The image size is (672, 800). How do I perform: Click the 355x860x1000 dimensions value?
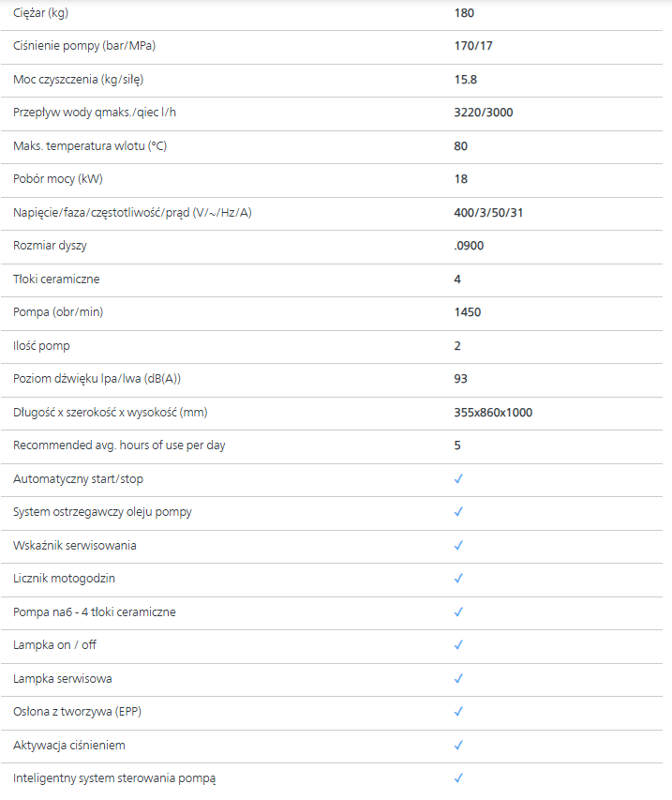[493, 413]
